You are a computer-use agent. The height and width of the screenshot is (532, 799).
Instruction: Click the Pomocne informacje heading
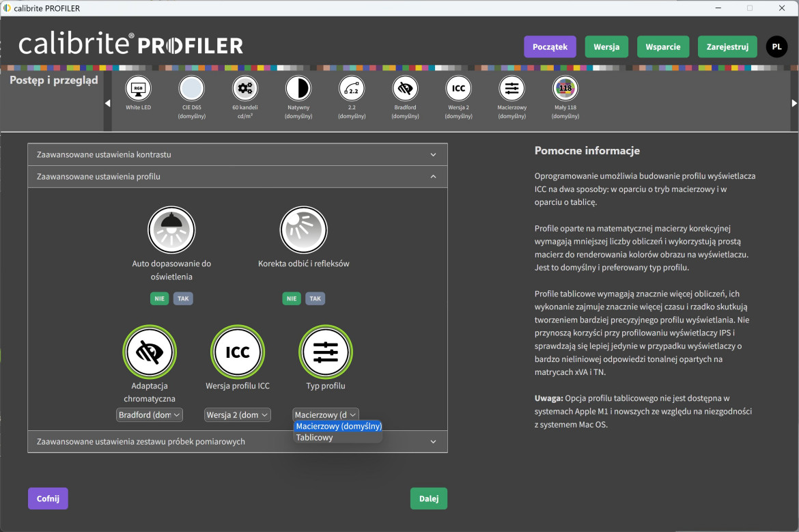pyautogui.click(x=587, y=150)
